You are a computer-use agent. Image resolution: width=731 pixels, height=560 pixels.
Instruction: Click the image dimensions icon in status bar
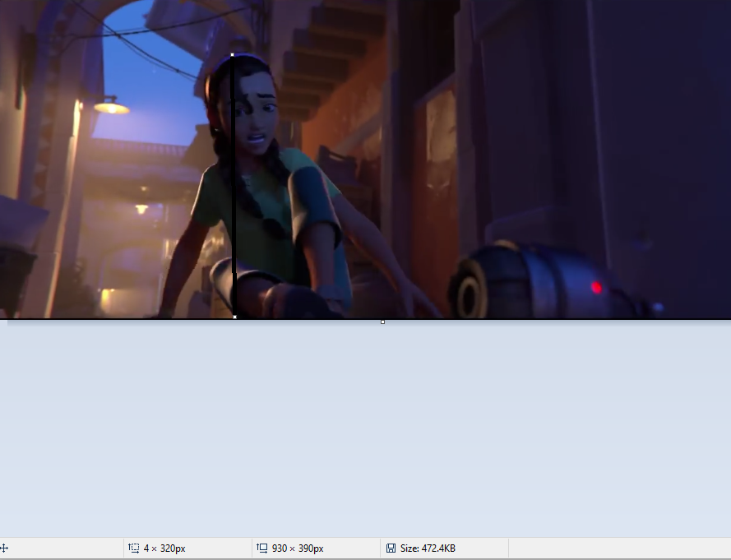click(262, 548)
